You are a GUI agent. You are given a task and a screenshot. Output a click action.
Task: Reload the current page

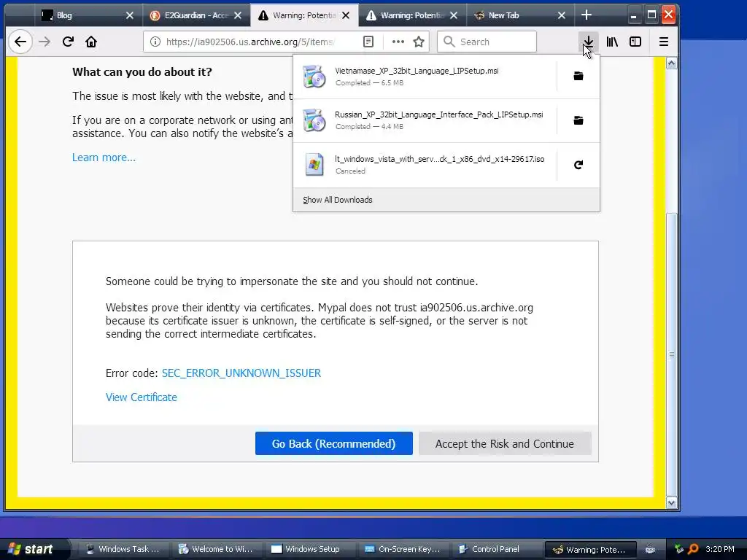point(68,42)
